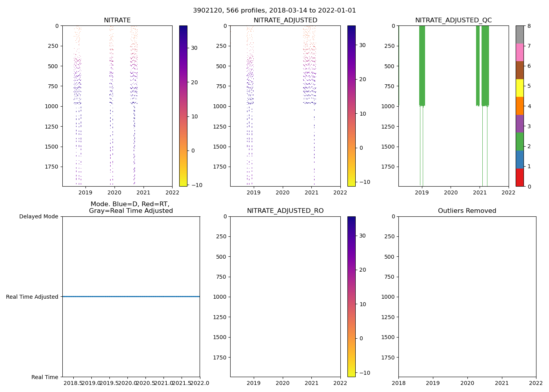Click the Outliers Removed plot title
549x392 pixels.
coord(467,211)
